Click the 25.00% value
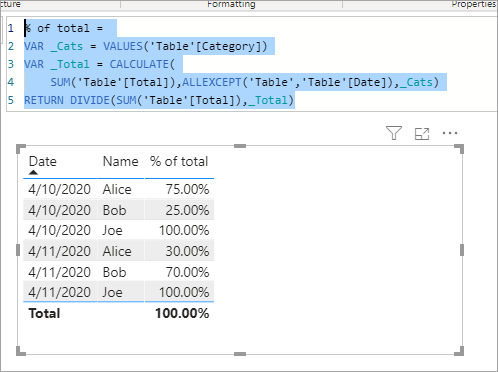 pyautogui.click(x=187, y=210)
